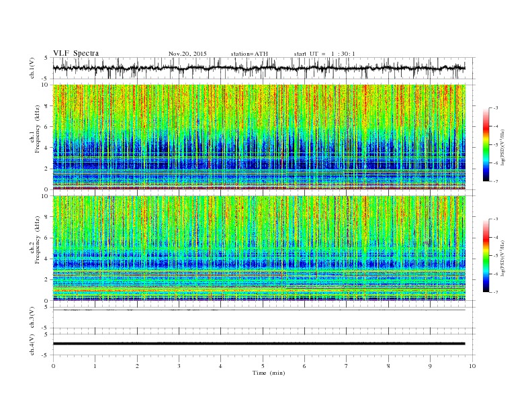Click the '2' tick label on time axis
This screenshot has width=532, height=411.
(x=137, y=366)
